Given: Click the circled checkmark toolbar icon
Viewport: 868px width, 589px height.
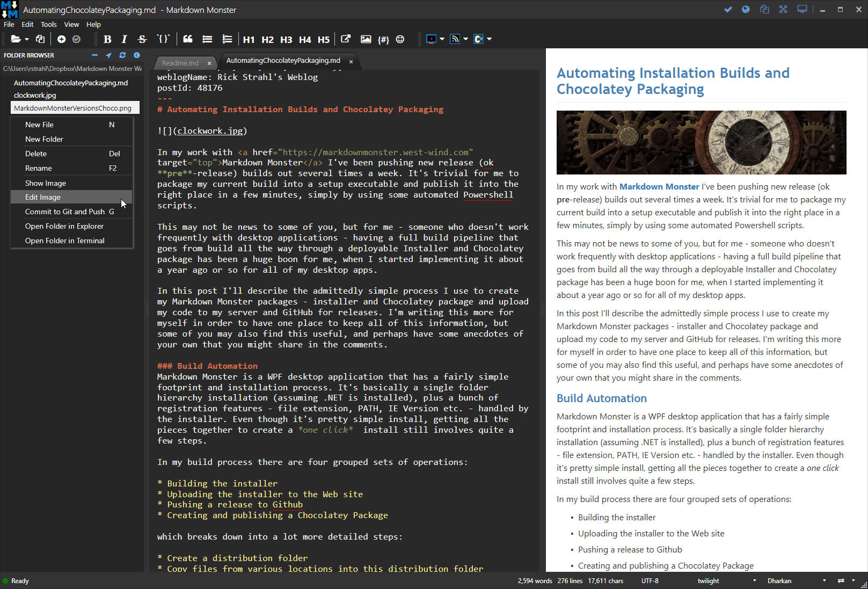Looking at the screenshot, I should pos(76,39).
